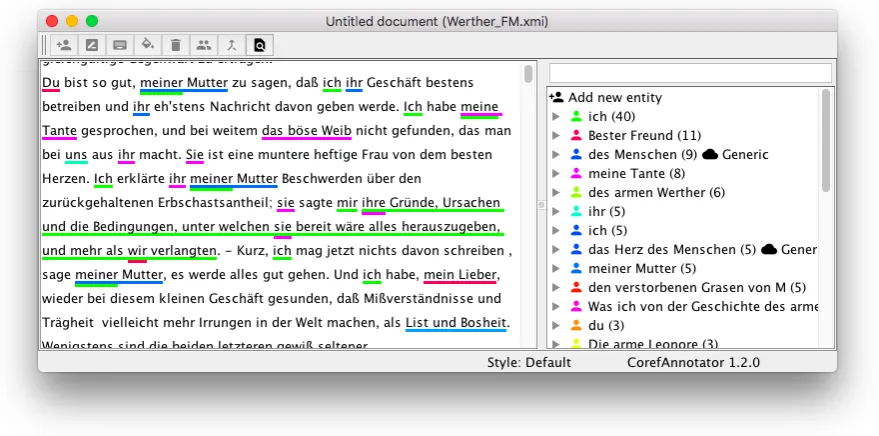The image size is (879, 436).
Task: Click the toolbar drag grip handle
Action: pos(45,45)
